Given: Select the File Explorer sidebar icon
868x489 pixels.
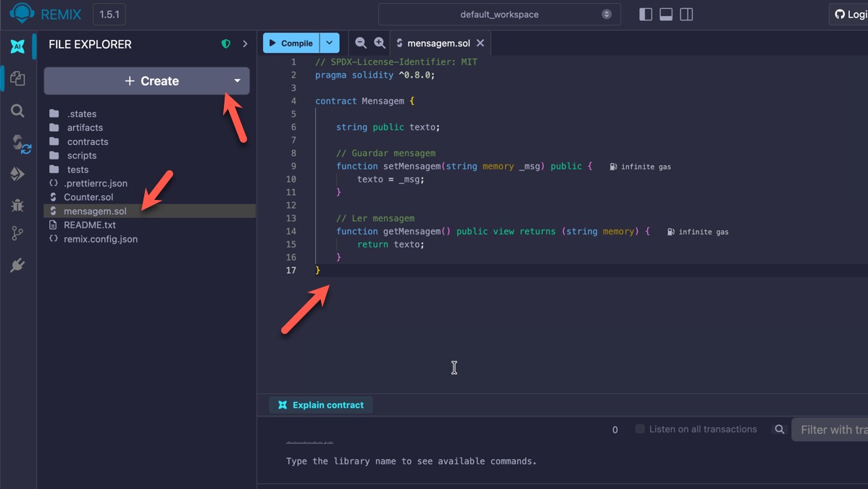Looking at the screenshot, I should (17, 78).
